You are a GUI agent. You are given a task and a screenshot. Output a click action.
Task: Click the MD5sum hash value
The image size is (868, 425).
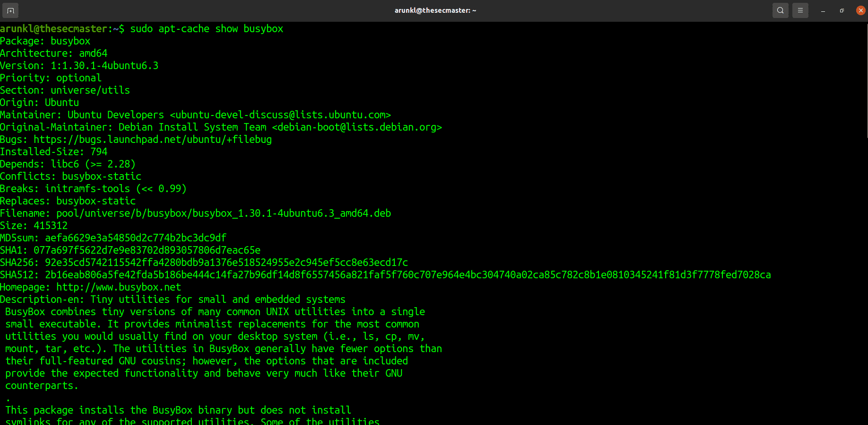(136, 238)
